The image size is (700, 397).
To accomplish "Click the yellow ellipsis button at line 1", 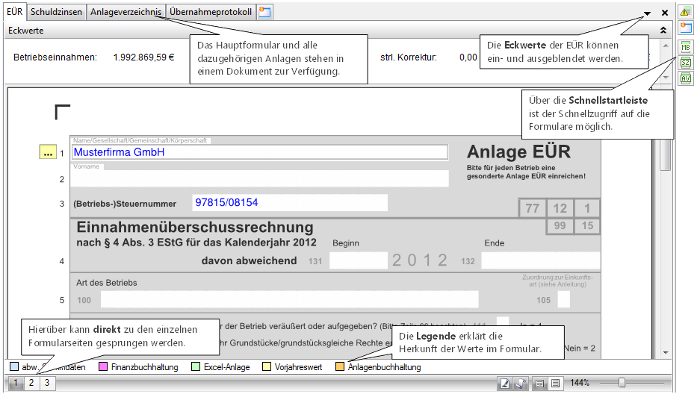I will 48,152.
